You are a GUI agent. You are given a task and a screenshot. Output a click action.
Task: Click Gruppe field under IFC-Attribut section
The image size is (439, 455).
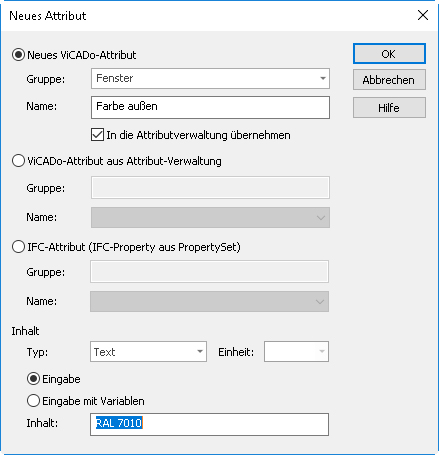[209, 272]
